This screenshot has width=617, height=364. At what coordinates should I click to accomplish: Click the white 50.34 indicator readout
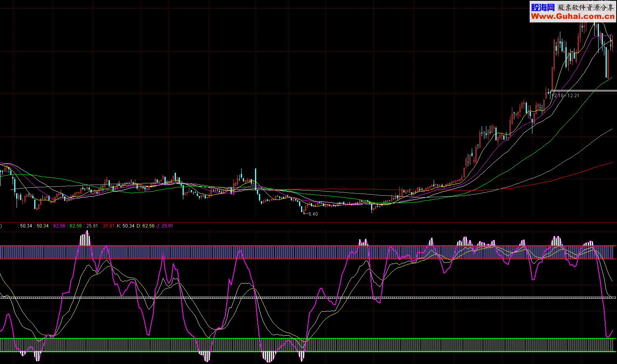point(25,226)
